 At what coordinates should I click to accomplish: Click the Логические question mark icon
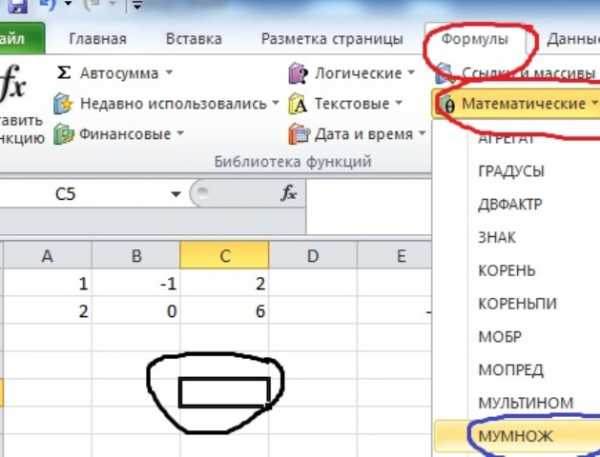tap(298, 73)
